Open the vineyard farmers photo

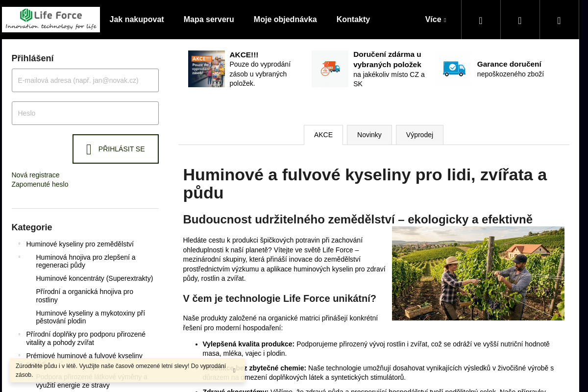pyautogui.click(x=478, y=273)
